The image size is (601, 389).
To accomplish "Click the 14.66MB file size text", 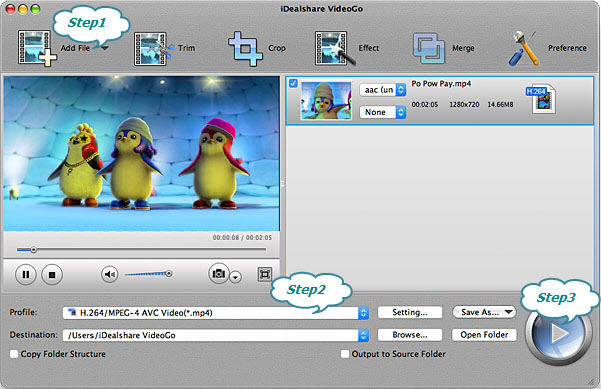I will 500,104.
